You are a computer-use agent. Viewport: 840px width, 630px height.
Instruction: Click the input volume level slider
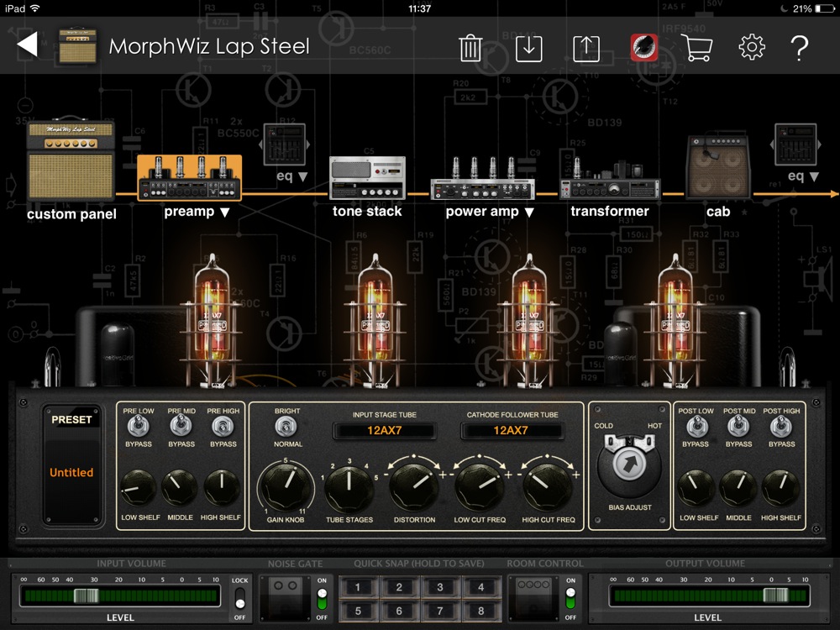point(120,596)
